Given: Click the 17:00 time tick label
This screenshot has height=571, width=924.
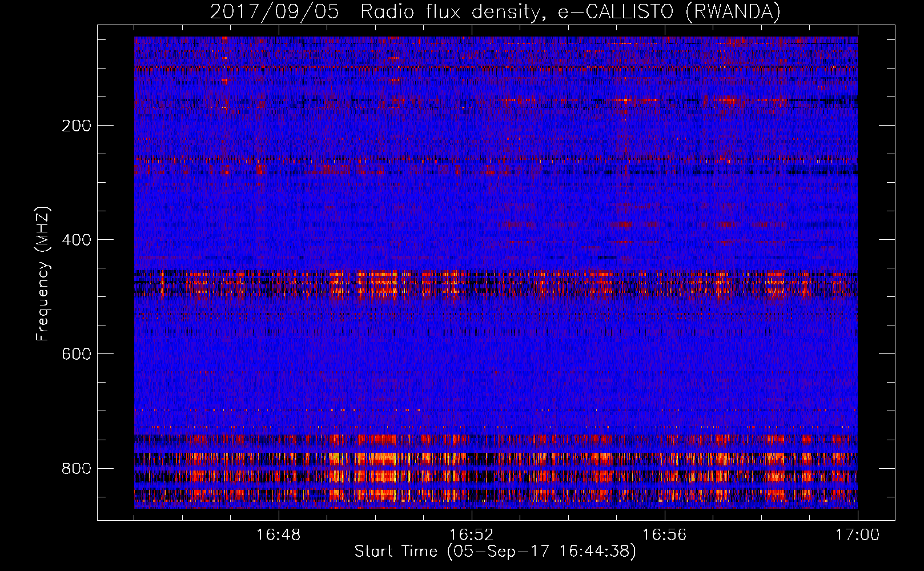Looking at the screenshot, I should pos(858,535).
